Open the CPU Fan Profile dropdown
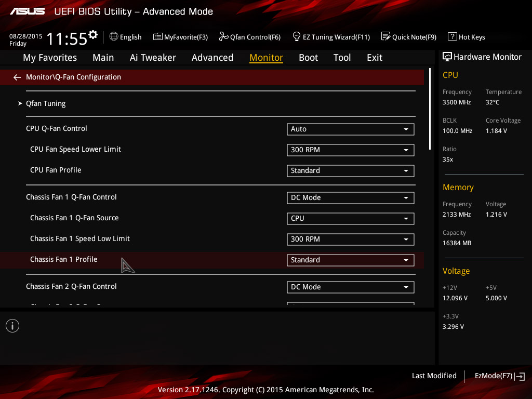 point(351,170)
